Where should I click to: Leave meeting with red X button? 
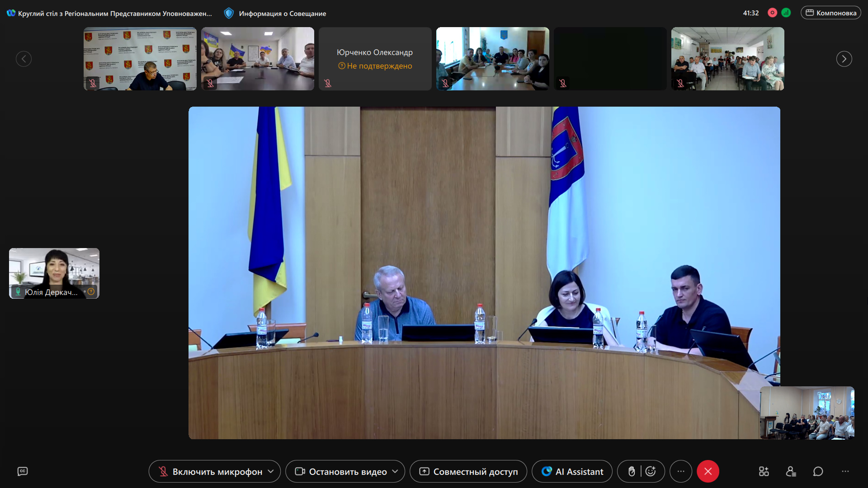coord(708,471)
